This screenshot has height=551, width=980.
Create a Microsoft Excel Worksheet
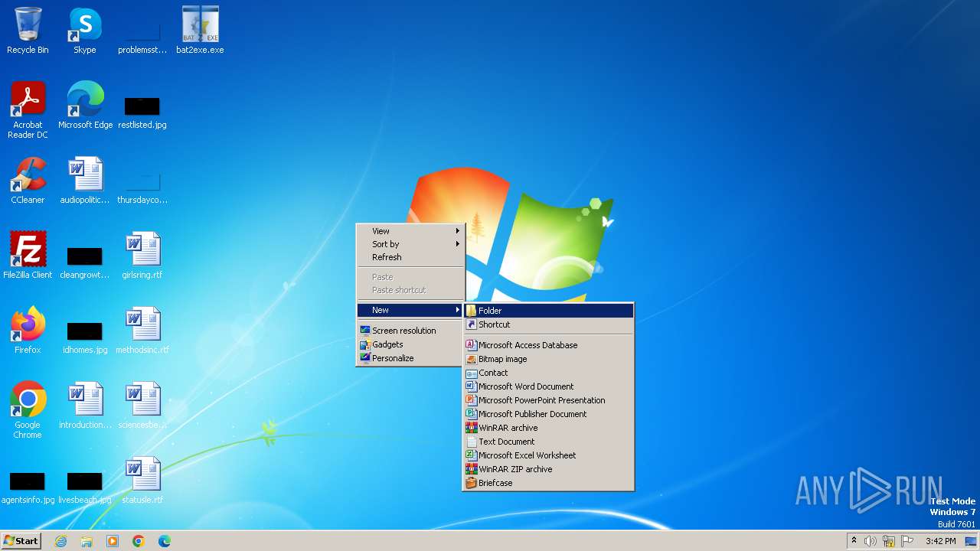pyautogui.click(x=548, y=455)
